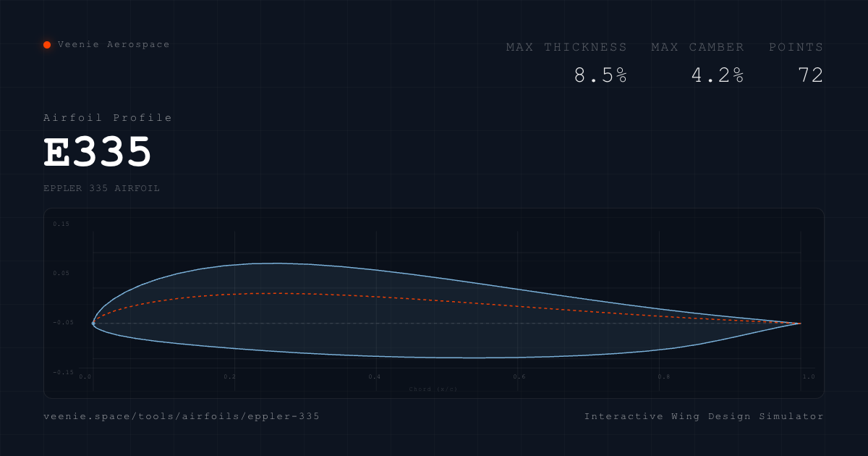Click the 1.0 chord axis label
This screenshot has width=868, height=456.
pos(809,377)
